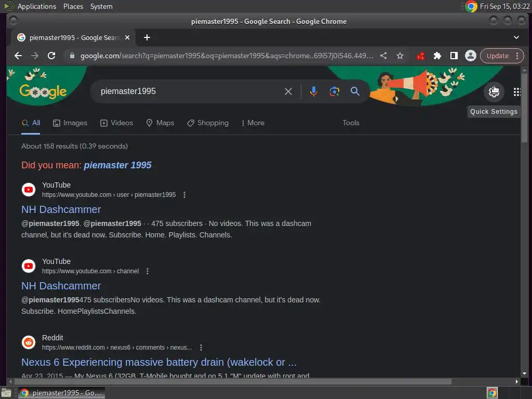Open the Applications menu
The height and width of the screenshot is (399, 532).
point(37,6)
